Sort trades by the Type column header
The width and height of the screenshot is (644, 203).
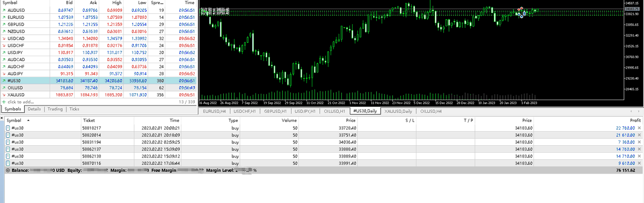click(x=233, y=121)
